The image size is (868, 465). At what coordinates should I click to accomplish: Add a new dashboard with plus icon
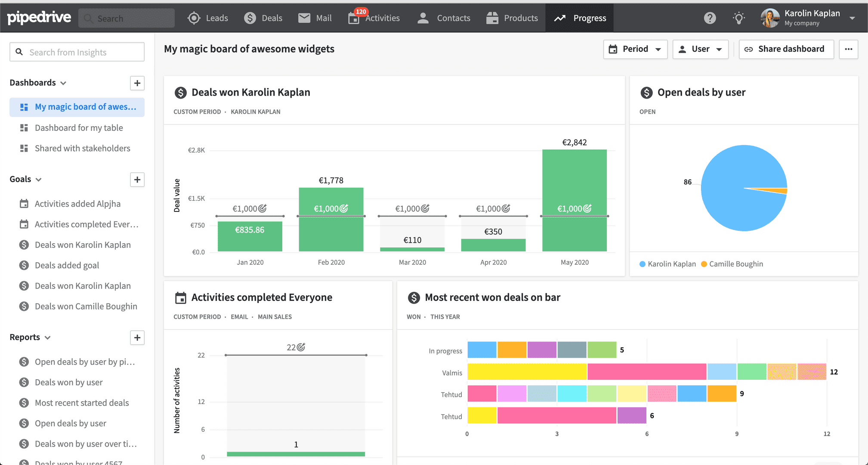click(x=137, y=83)
